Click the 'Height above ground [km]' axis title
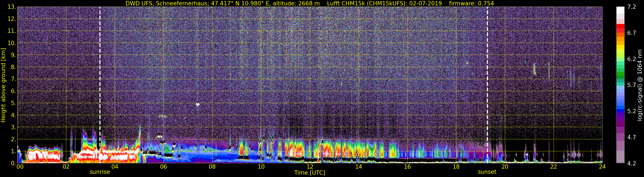This screenshot has width=644, height=177. (x=3, y=85)
